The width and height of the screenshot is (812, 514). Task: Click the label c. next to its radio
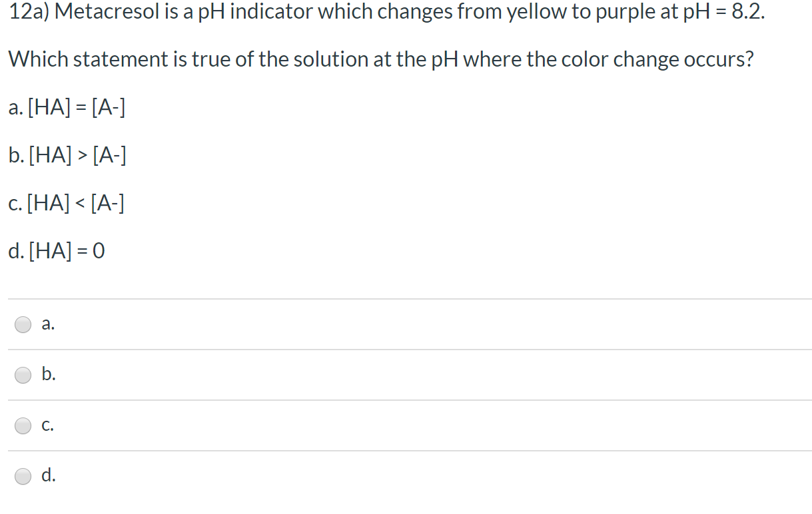[x=46, y=425]
